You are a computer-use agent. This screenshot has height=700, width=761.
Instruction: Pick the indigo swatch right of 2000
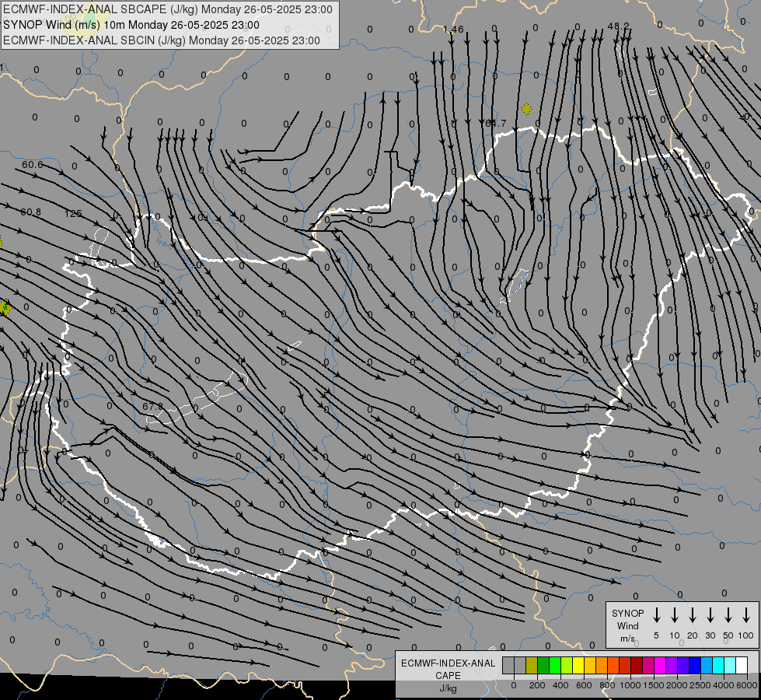pos(683,666)
